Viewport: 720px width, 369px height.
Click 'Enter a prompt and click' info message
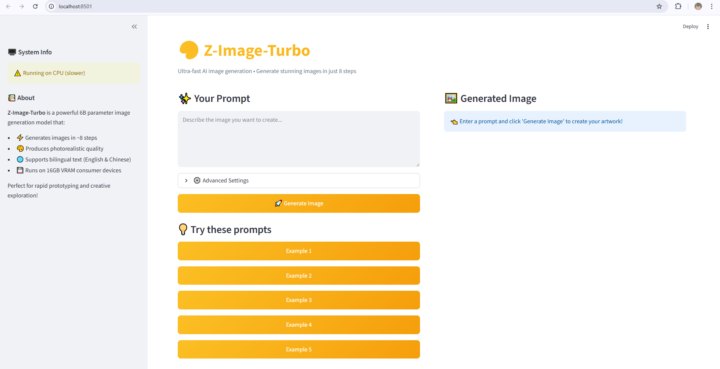(x=565, y=122)
